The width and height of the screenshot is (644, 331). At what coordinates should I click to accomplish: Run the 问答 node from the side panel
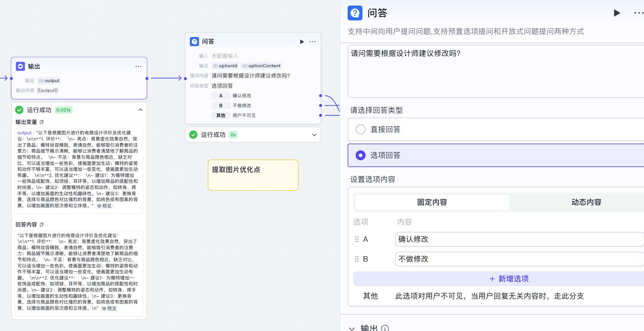[x=617, y=13]
